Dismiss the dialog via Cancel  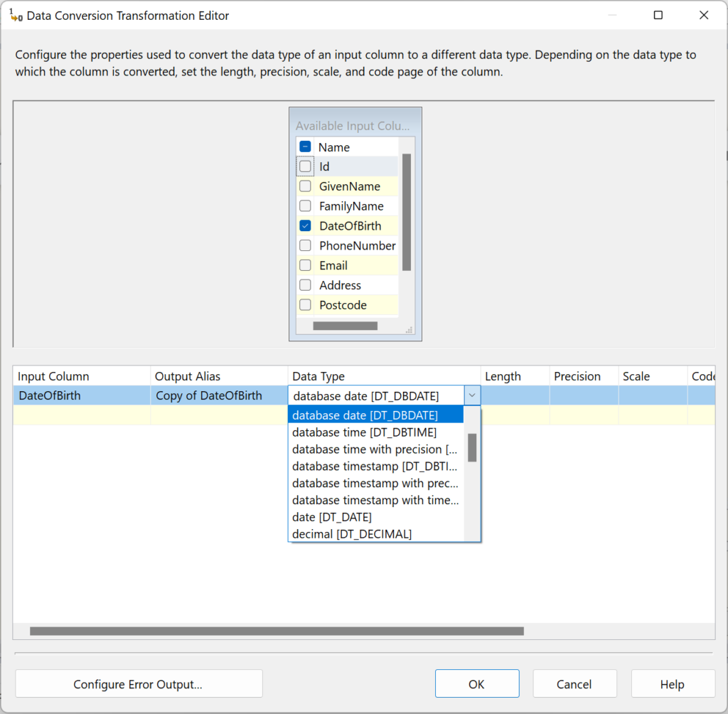[x=574, y=683]
